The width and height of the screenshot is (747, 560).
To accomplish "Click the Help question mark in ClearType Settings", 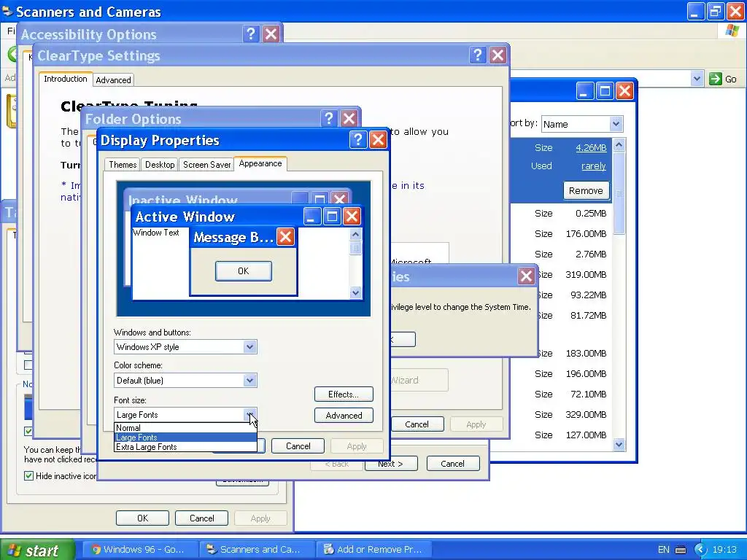I will pos(477,55).
